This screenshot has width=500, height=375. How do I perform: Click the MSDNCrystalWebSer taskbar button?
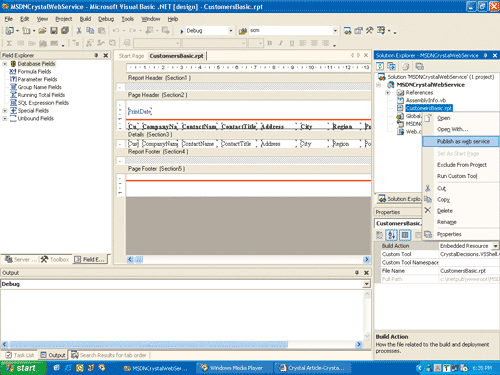[x=156, y=368]
